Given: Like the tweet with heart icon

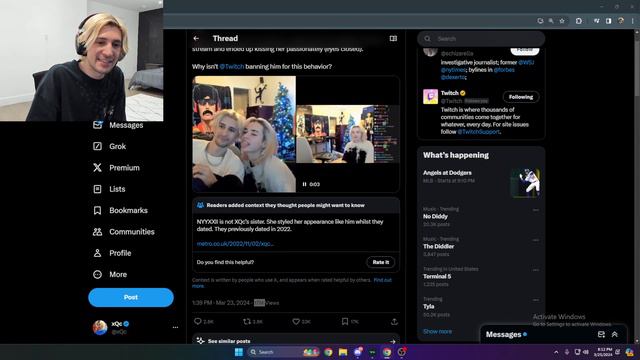Looking at the screenshot, I should point(296,322).
